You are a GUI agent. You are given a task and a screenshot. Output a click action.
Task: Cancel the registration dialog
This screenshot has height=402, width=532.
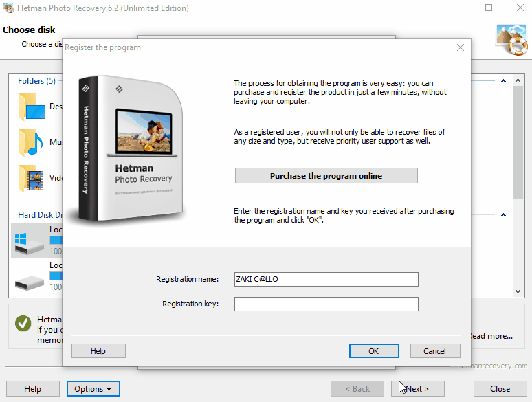pos(435,350)
